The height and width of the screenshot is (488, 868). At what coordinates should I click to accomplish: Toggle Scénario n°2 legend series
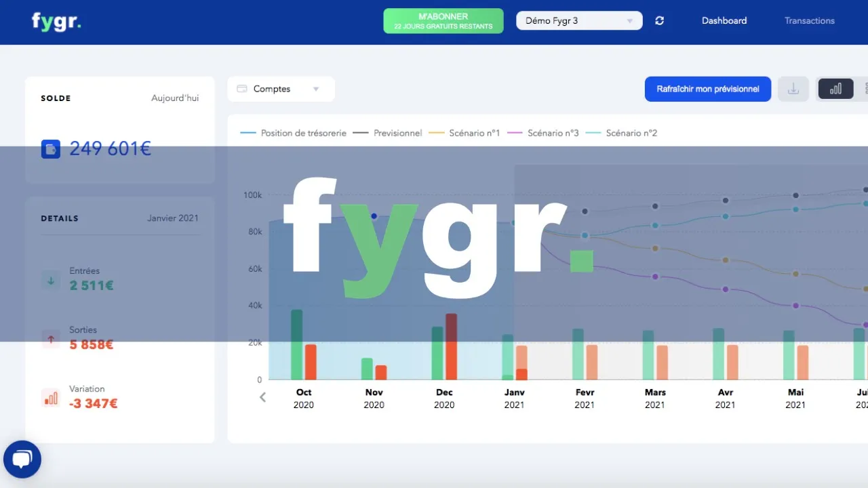click(622, 133)
